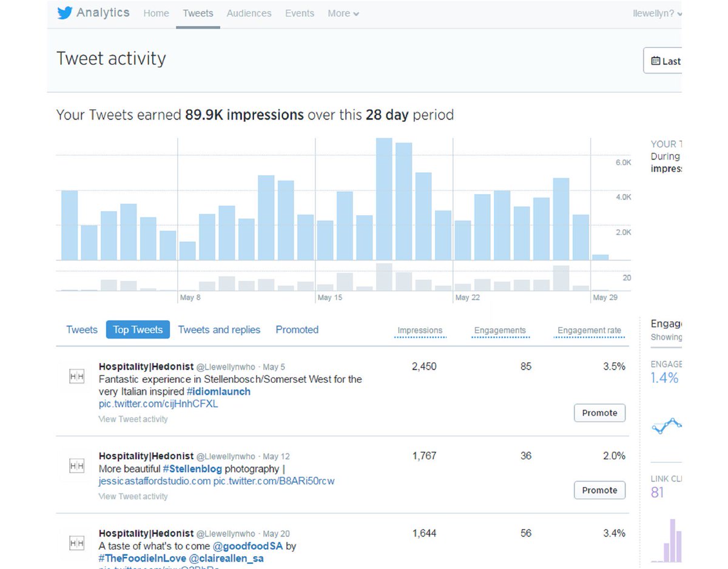
Task: Click the Tweet activity page heading
Action: 111,59
